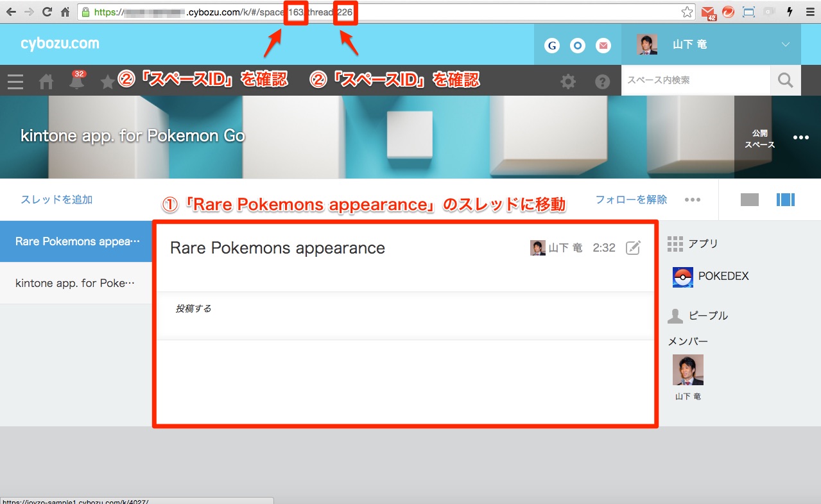The image size is (821, 504).
Task: Open the browser home page icon
Action: 65,12
